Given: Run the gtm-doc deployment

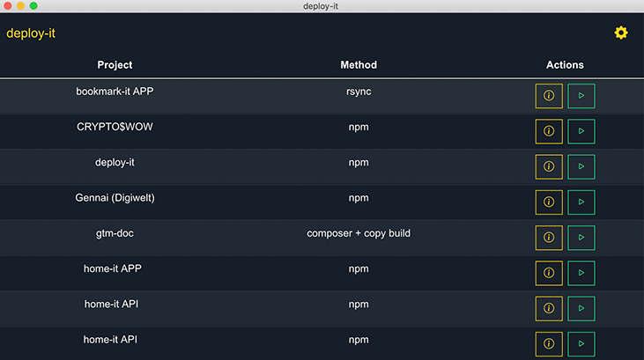Looking at the screenshot, I should point(581,238).
